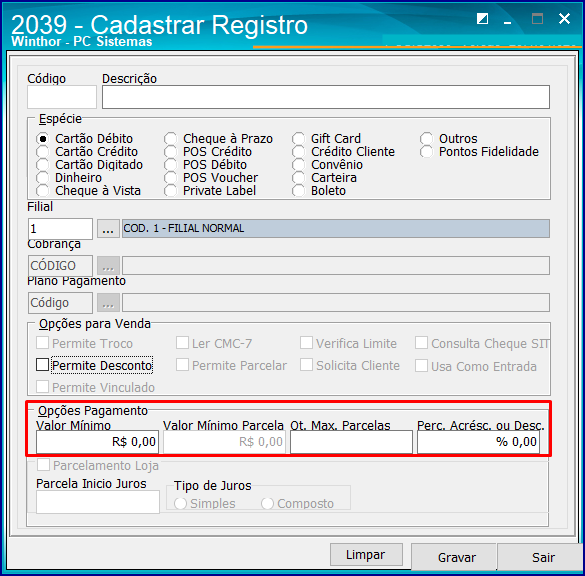Viewport: 585px width, 576px height.
Task: Select POS Crédito radio button
Action: pos(171,152)
